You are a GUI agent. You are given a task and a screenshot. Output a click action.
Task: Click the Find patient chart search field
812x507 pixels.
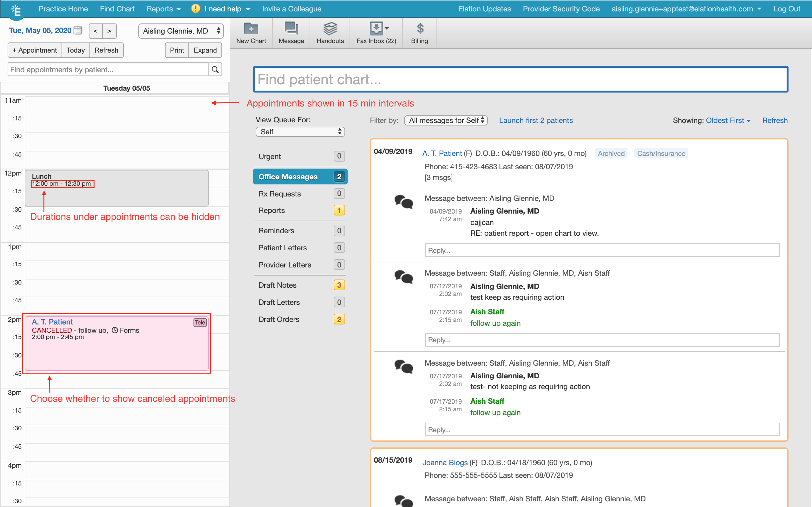tap(521, 79)
